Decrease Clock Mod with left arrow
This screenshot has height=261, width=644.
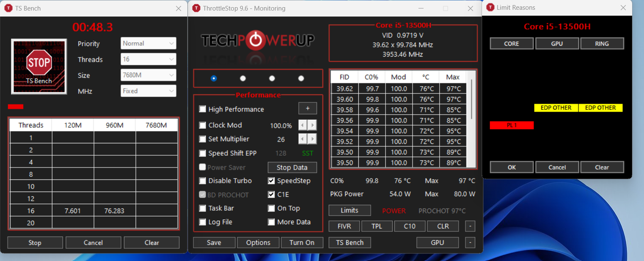[x=303, y=125]
